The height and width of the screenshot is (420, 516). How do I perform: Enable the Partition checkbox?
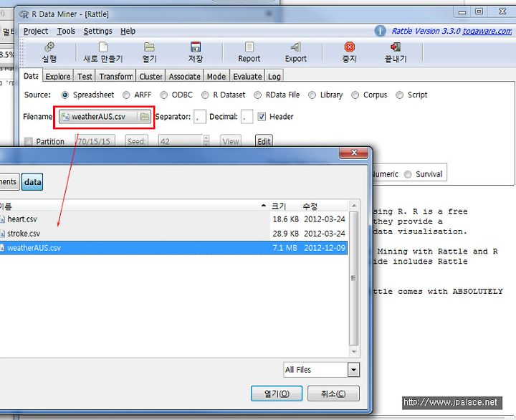(28, 141)
